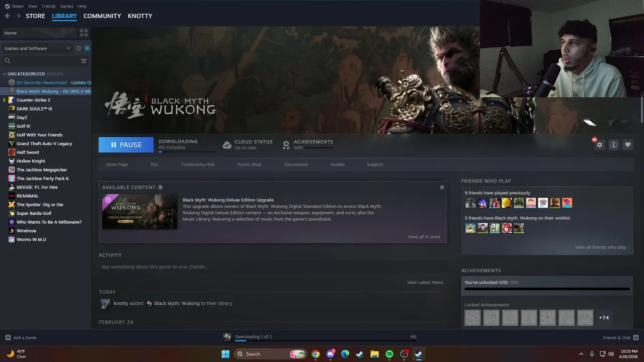Click first friend avatar in wishlist row
Image resolution: width=644 pixels, height=362 pixels.
pos(470,228)
